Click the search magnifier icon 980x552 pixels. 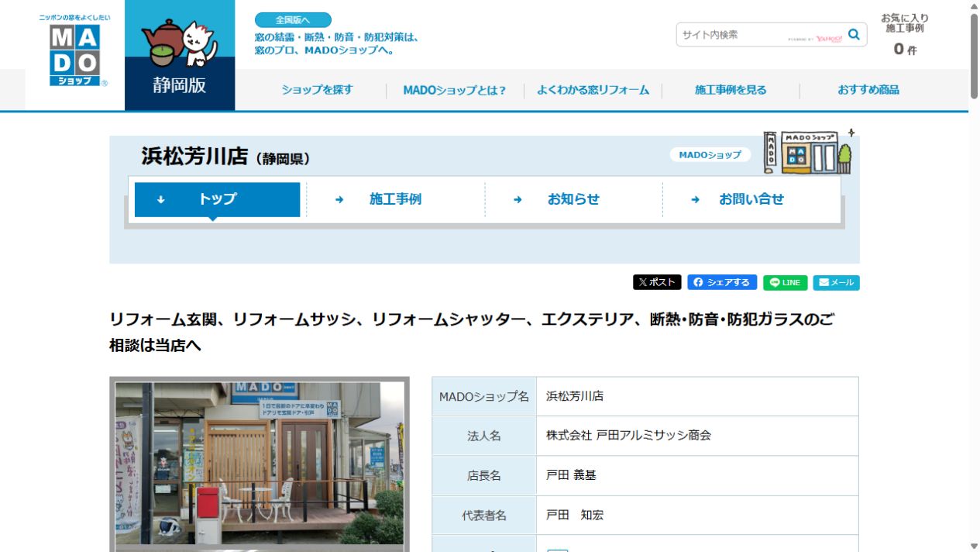pyautogui.click(x=854, y=34)
